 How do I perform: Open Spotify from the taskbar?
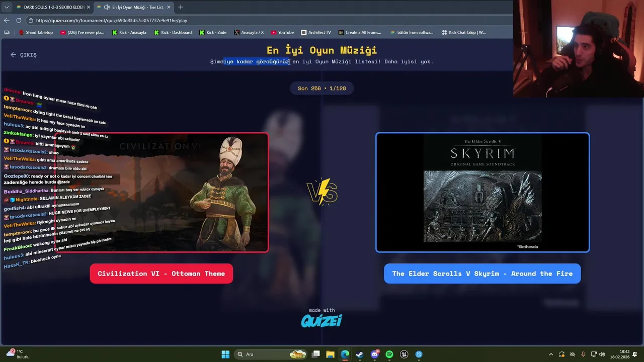pos(389,354)
